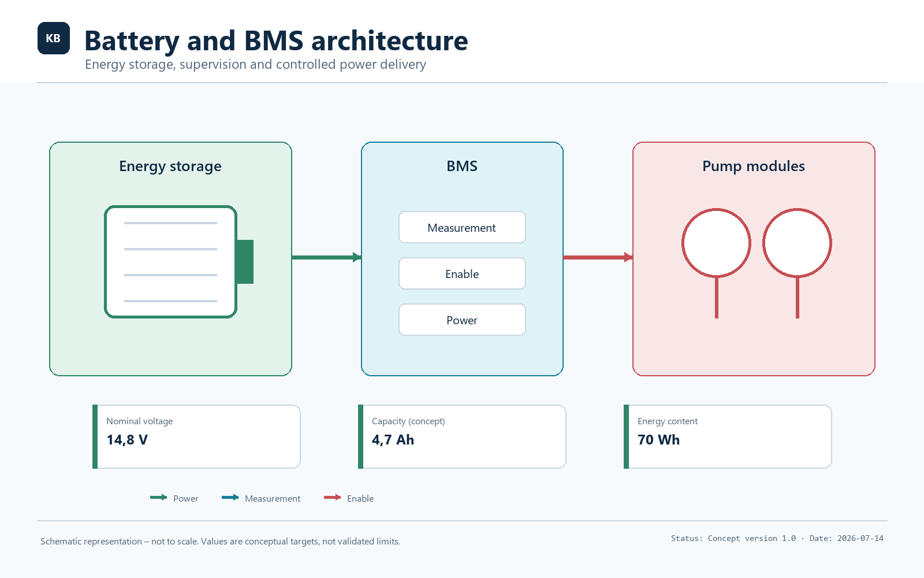
Task: Click the Energy storage heading
Action: [x=170, y=166]
